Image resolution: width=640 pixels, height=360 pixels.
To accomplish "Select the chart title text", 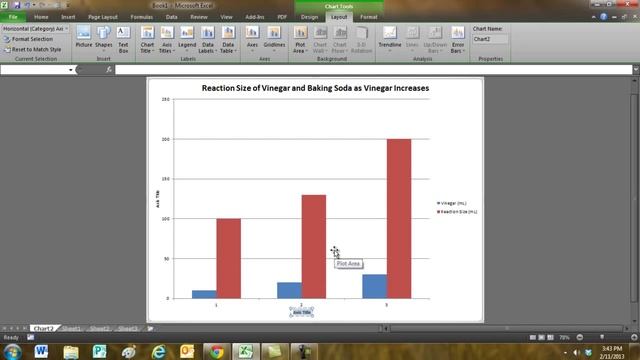I will coord(315,88).
